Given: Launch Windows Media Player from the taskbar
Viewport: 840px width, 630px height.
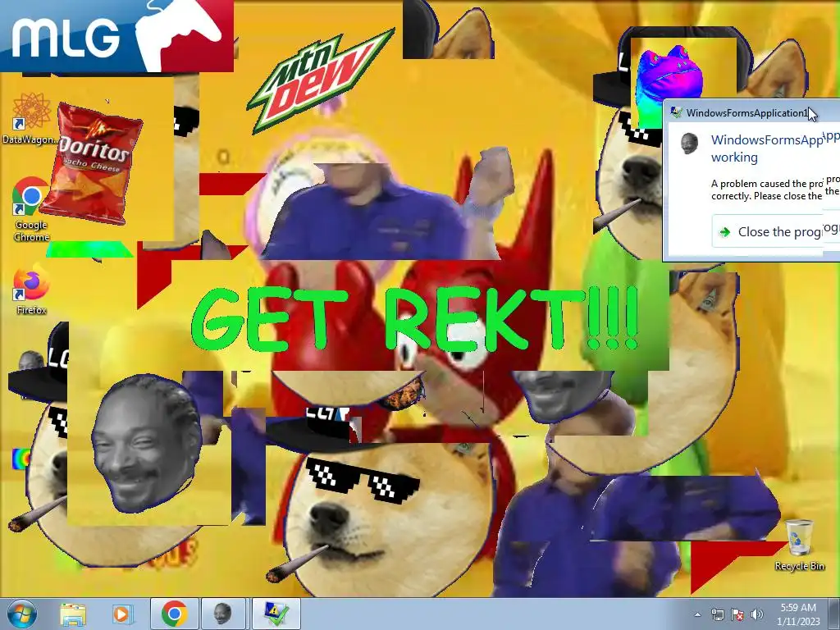Looking at the screenshot, I should coord(121,614).
